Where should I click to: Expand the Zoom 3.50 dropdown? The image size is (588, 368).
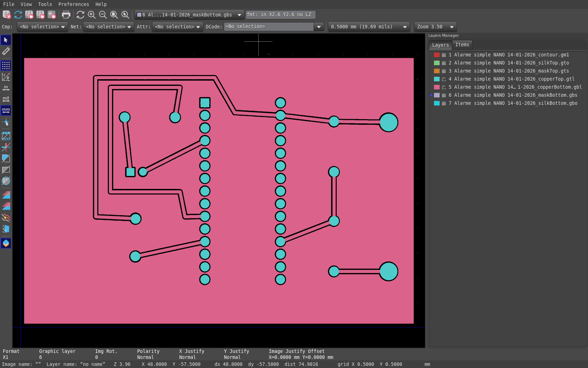pos(435,27)
